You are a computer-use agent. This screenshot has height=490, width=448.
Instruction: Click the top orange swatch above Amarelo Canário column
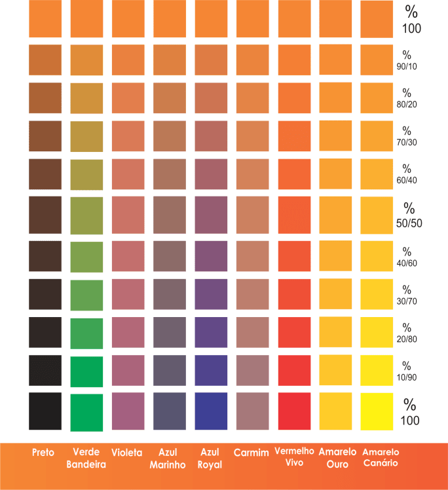click(x=377, y=19)
